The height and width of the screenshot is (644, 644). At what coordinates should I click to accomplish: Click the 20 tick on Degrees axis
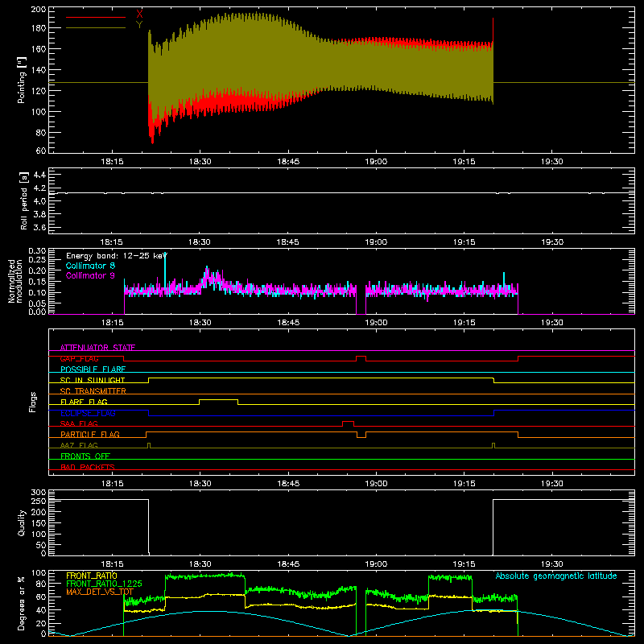pyautogui.click(x=41, y=623)
